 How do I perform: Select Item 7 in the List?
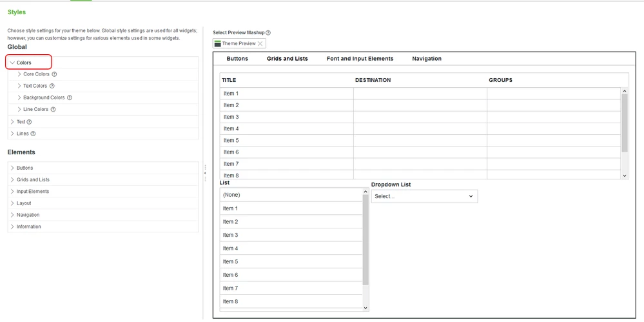click(291, 288)
